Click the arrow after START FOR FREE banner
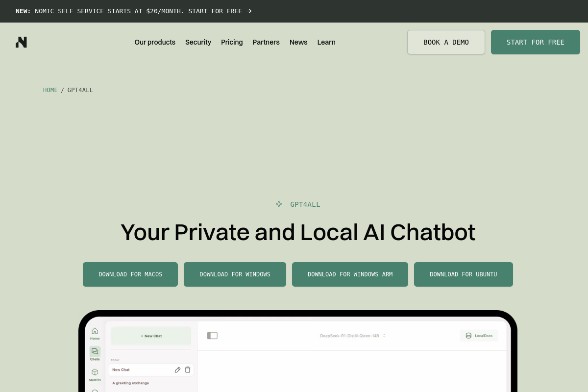588x392 pixels. click(249, 11)
